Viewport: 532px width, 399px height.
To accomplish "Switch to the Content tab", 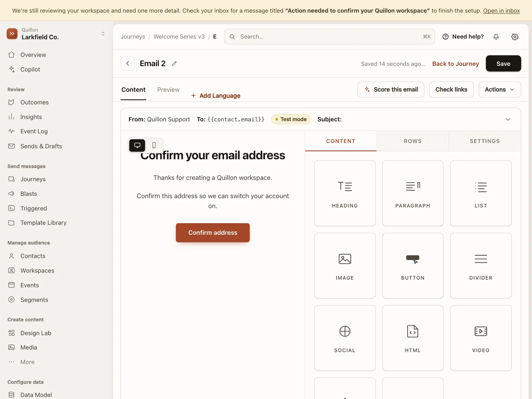I will click(133, 90).
